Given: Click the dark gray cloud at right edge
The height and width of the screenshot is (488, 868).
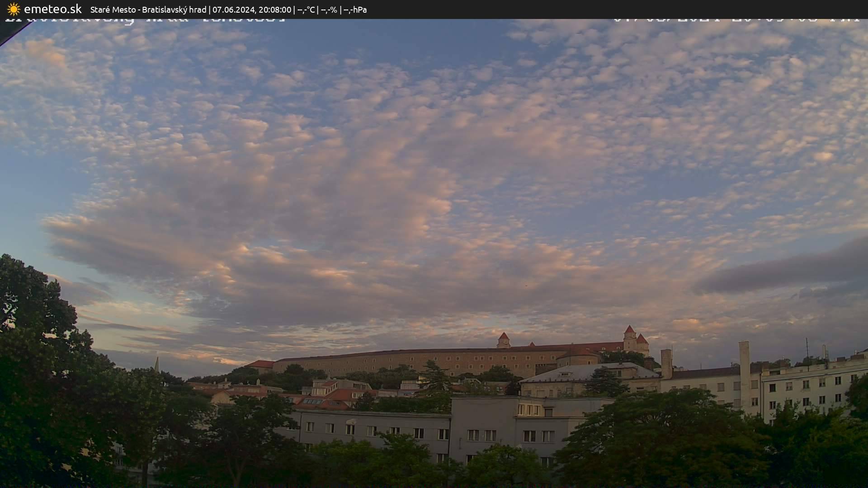Looking at the screenshot, I should tap(787, 271).
